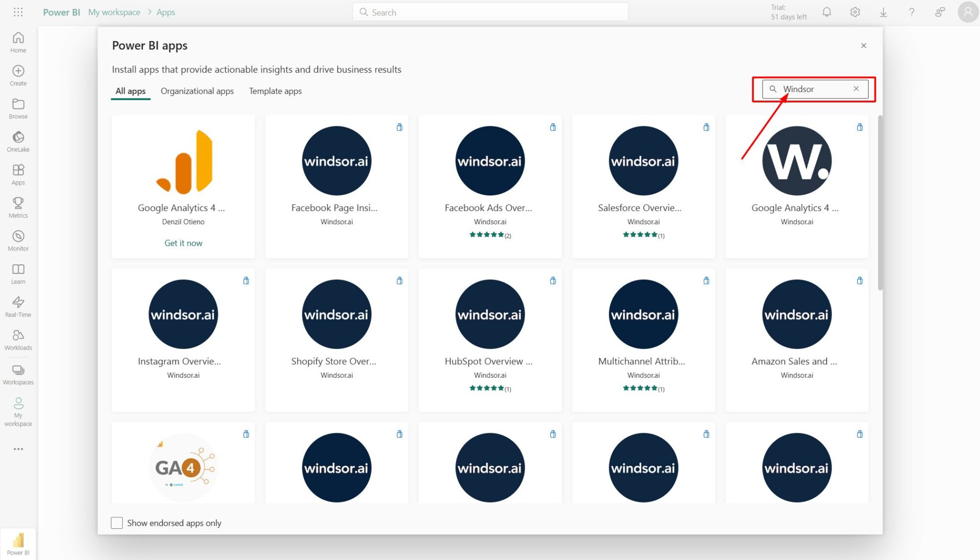This screenshot has width=980, height=560.
Task: Open Multichannel Attribution app card
Action: 643,340
